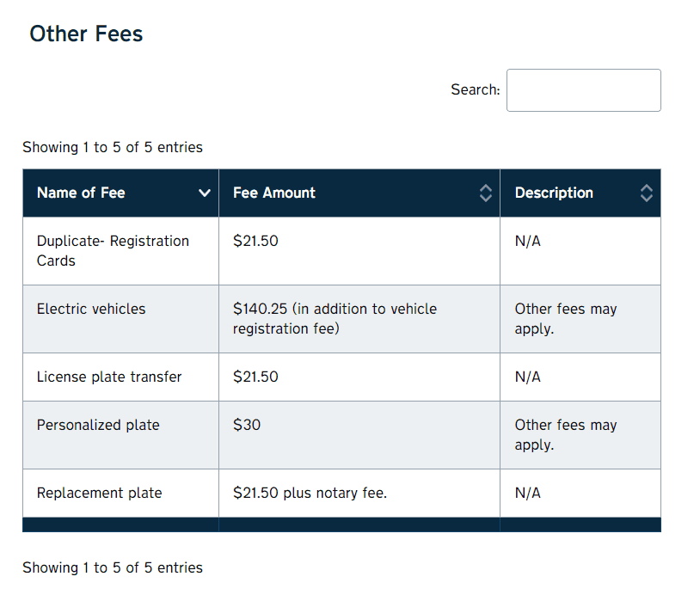Image resolution: width=700 pixels, height=601 pixels.
Task: Click Personalized plate's Other fees may apply cell
Action: point(580,435)
